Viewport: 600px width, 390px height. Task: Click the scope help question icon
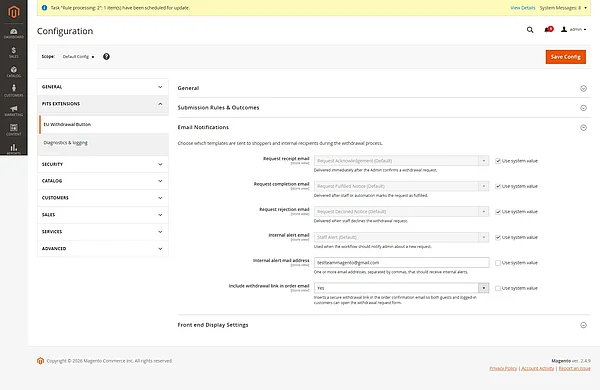click(x=106, y=57)
